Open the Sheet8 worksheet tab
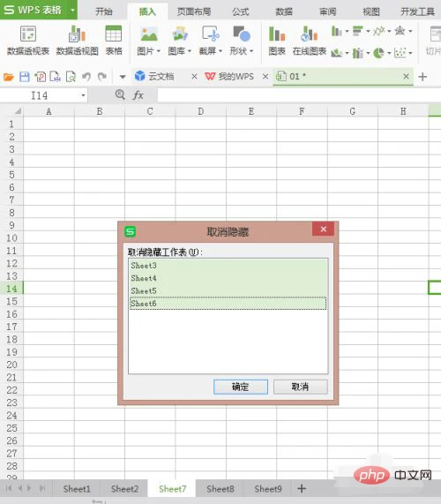Viewport: 441px width, 504px height. coord(220,489)
